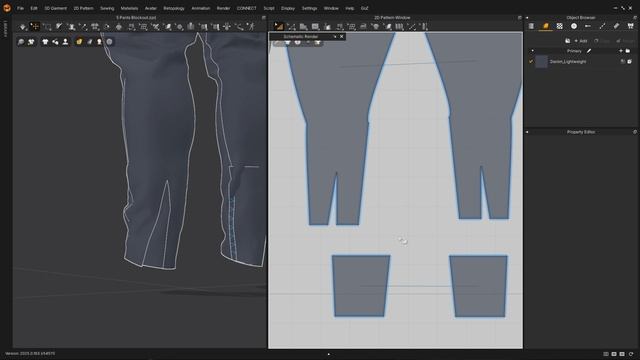Toggle the checkmark beside Denim_Lightweight fabric
This screenshot has width=640, height=360.
point(531,62)
